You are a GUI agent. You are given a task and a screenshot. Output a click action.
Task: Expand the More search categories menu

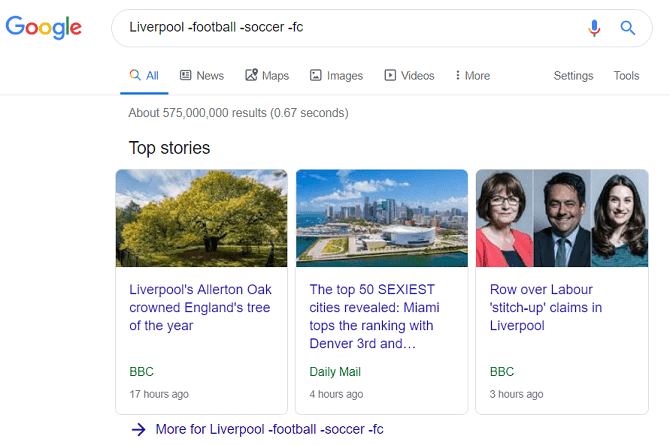[473, 76]
